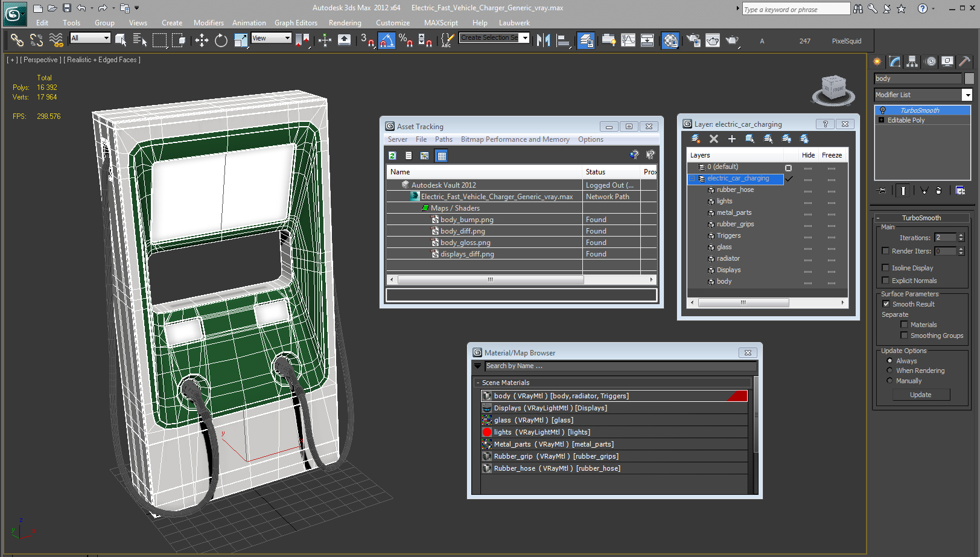Activate the Bind to Space Warp tool
This screenshot has width=980, height=557.
tap(56, 40)
